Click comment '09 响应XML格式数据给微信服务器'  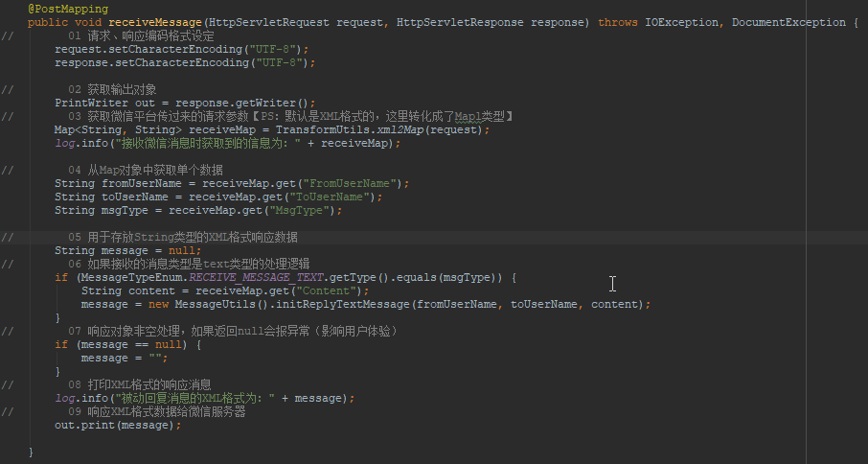(157, 412)
